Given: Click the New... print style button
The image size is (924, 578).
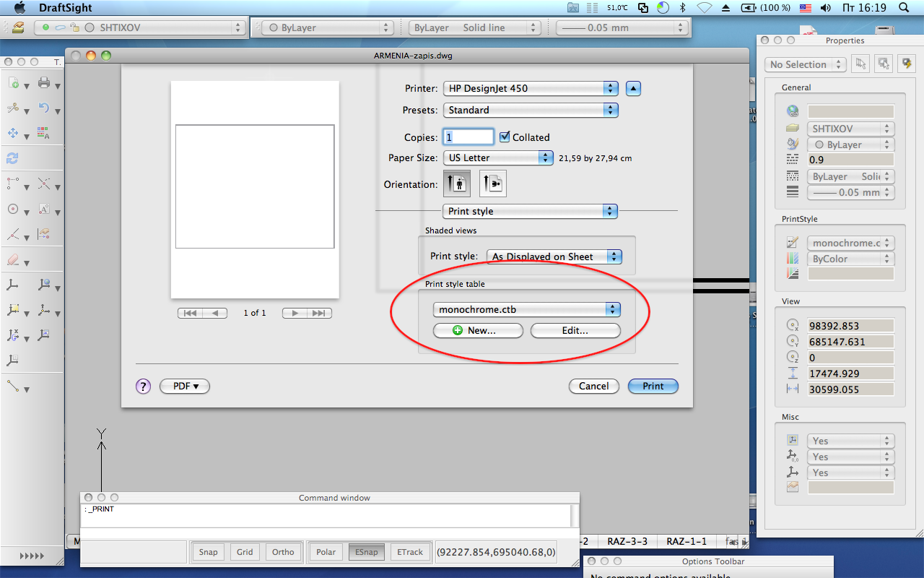Looking at the screenshot, I should 478,330.
